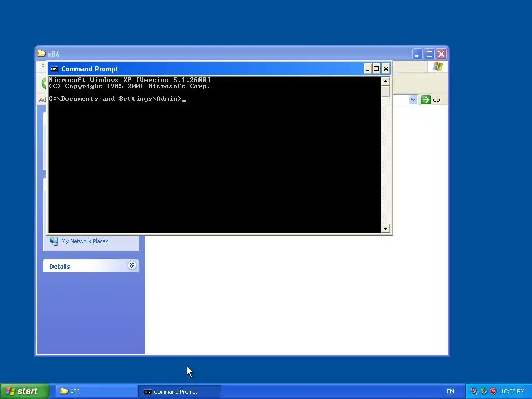532x399 pixels.
Task: Click the My Network Places icon
Action: (54, 241)
